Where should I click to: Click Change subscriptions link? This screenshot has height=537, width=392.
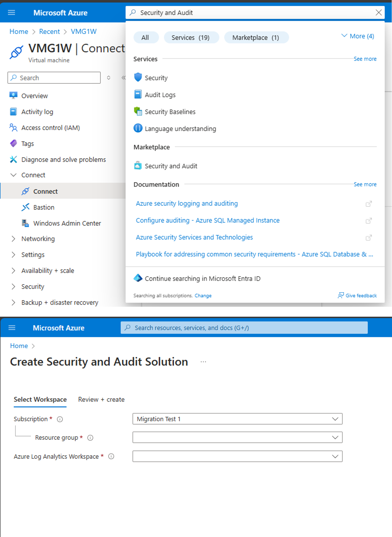203,295
